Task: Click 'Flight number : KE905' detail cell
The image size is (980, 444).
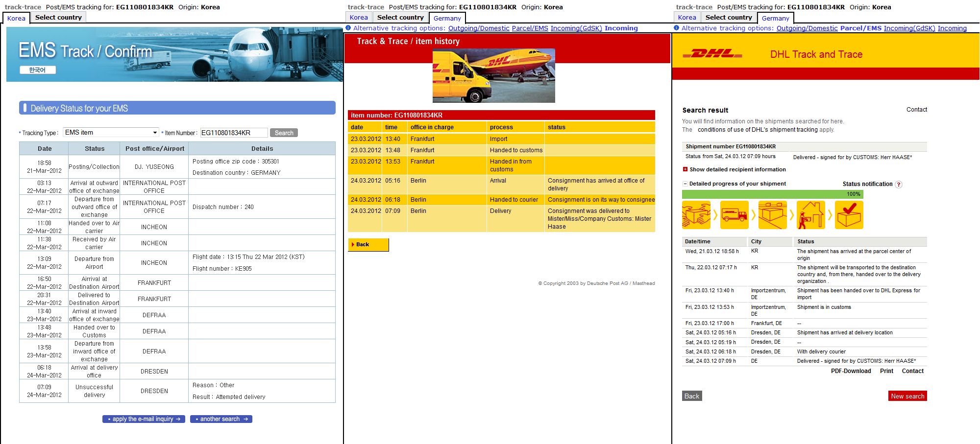Action: tap(222, 269)
